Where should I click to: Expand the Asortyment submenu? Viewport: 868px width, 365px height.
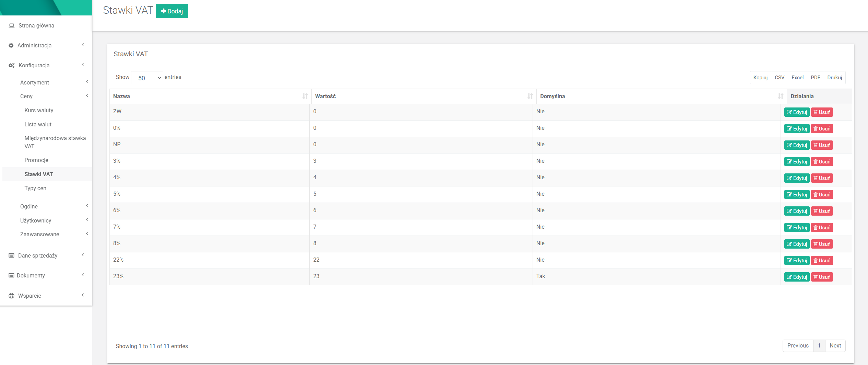click(87, 82)
